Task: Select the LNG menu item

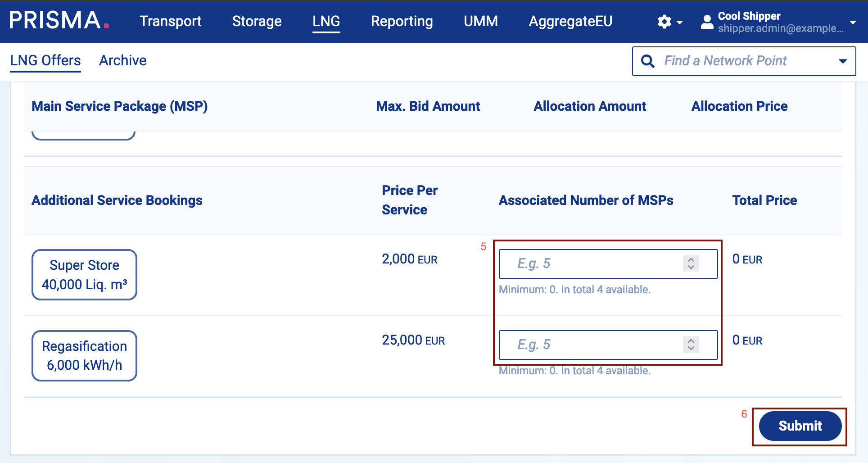Action: 326,21
